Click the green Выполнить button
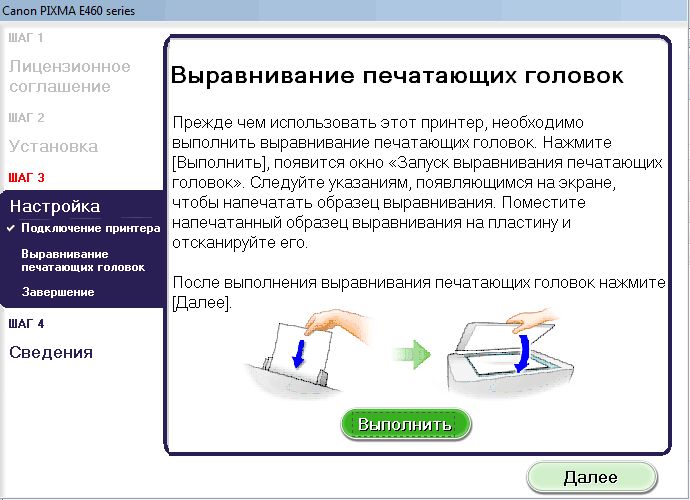690x500 pixels. [406, 424]
